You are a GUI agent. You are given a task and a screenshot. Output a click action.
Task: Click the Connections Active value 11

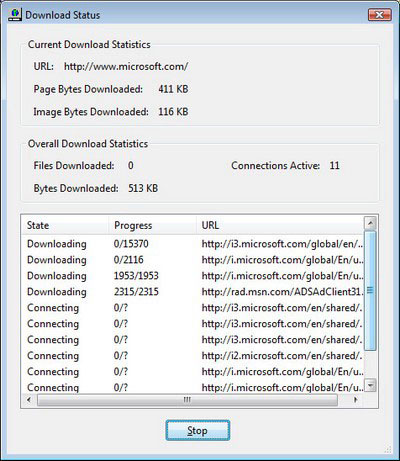334,166
